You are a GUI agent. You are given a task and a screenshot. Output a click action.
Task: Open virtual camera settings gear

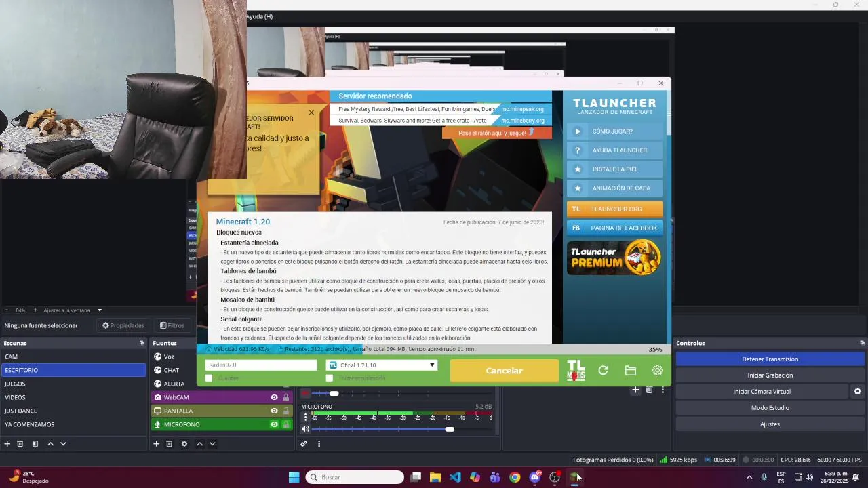857,391
